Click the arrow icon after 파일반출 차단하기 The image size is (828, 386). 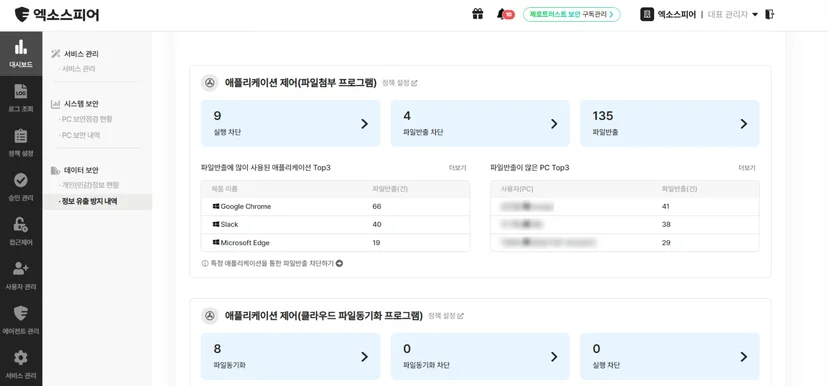(x=340, y=263)
